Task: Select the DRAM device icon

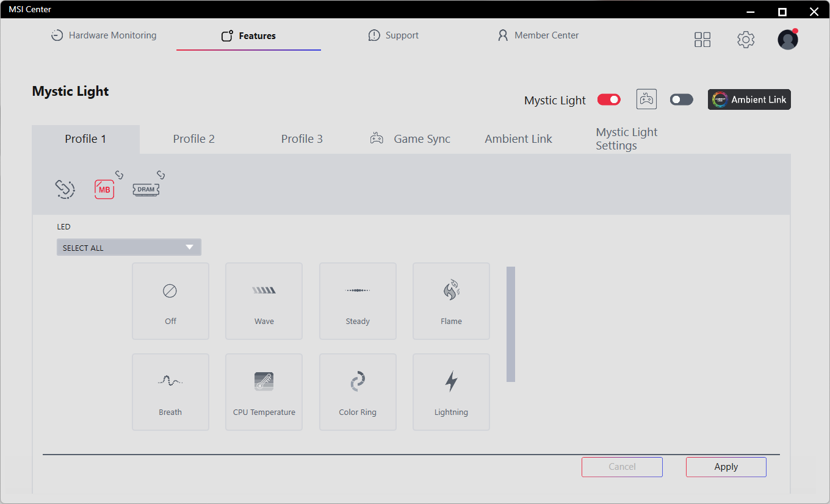Action: (146, 189)
